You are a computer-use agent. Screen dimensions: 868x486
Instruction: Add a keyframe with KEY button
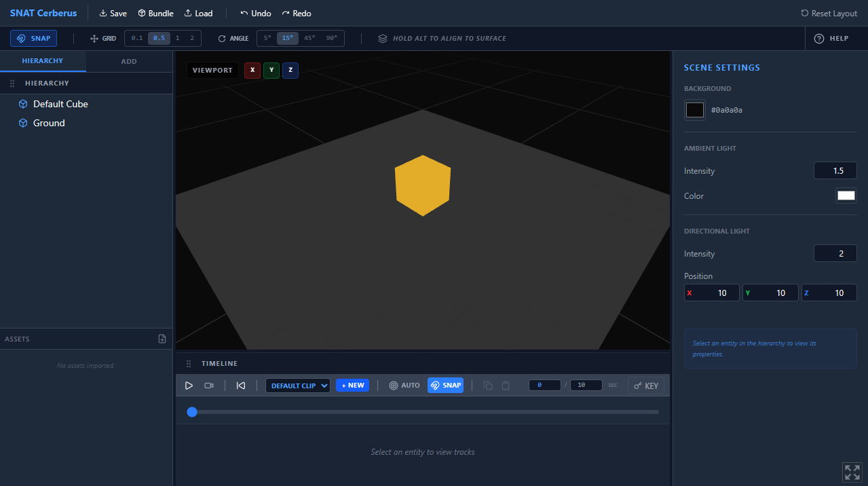coord(645,386)
